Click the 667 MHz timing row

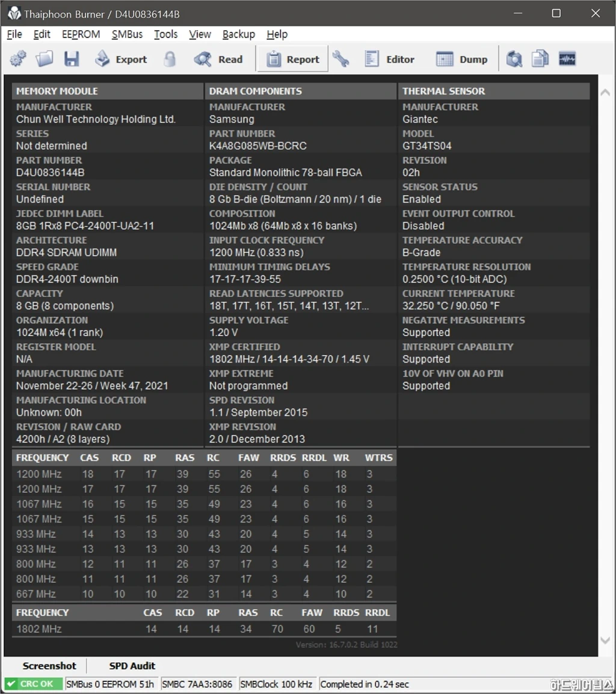204,593
